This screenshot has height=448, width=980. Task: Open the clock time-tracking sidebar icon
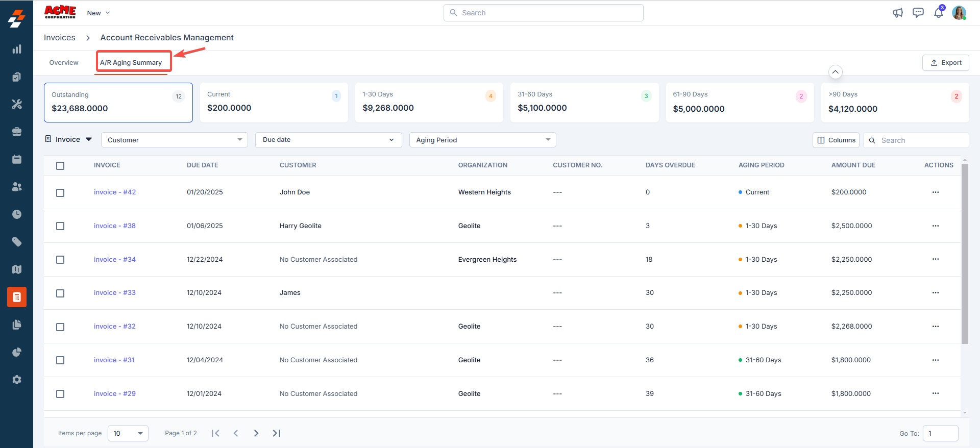point(17,214)
